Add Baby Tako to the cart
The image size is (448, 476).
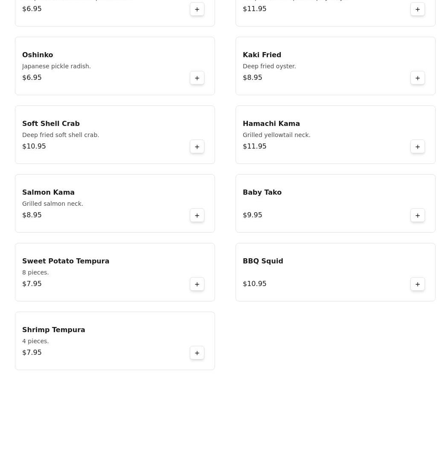[418, 216]
